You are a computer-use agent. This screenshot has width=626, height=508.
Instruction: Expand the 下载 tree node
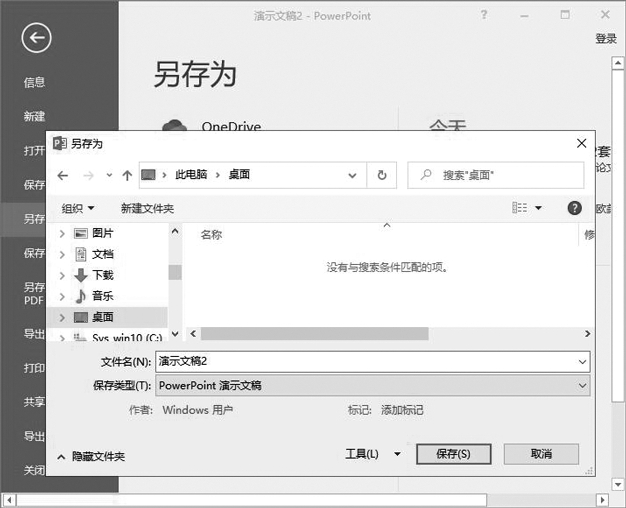pos(62,275)
